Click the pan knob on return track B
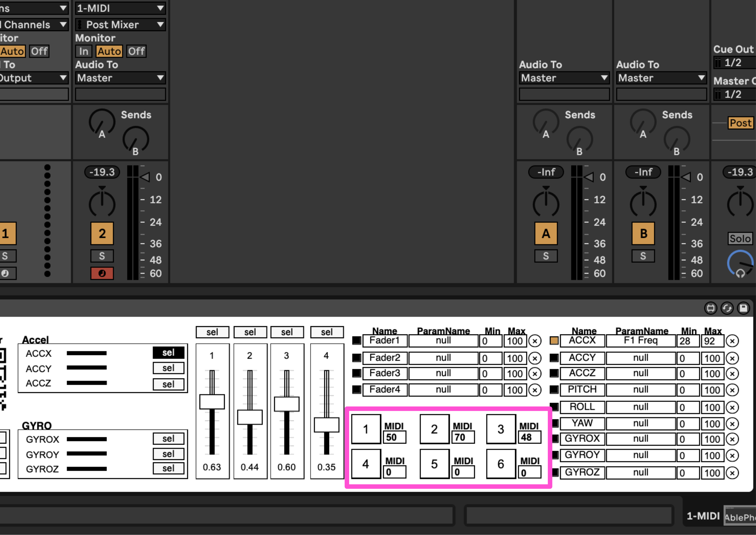The image size is (756, 535). point(643,203)
